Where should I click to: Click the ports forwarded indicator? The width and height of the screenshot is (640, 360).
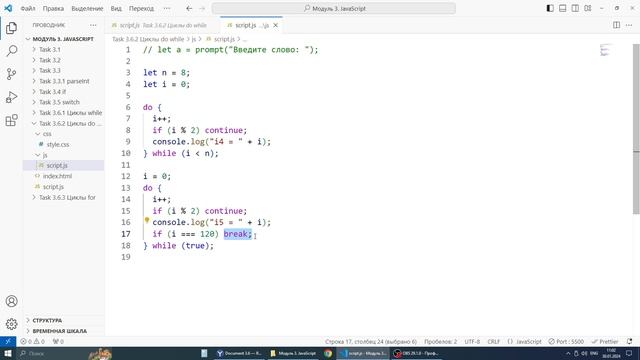coord(58,341)
